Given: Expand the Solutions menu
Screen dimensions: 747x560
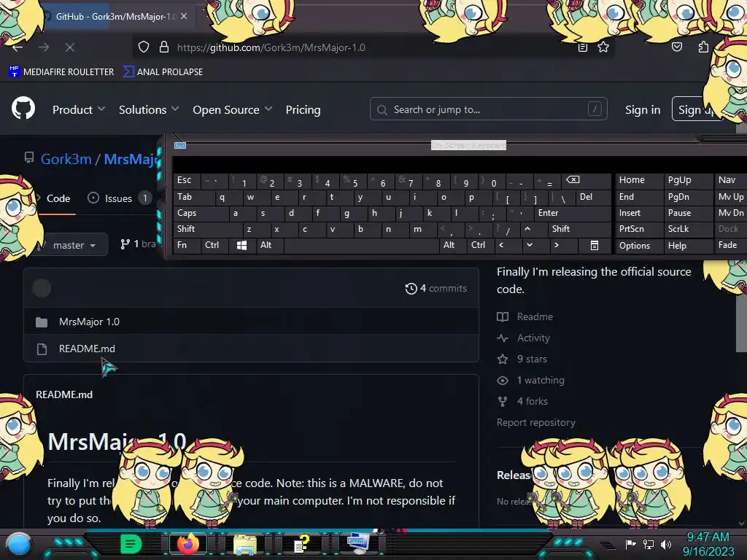Looking at the screenshot, I should tap(149, 109).
